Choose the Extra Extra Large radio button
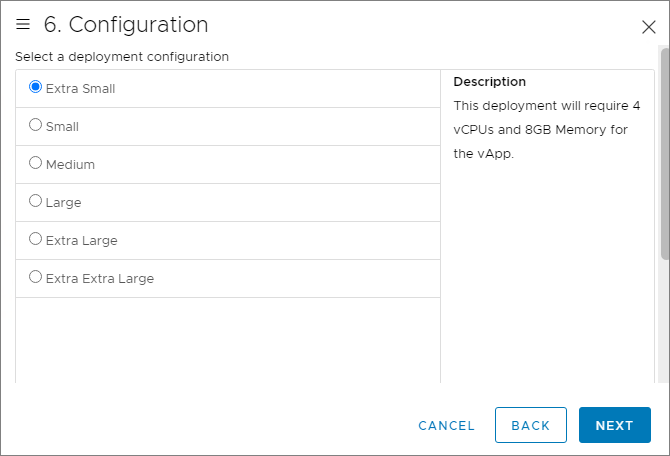 click(x=36, y=277)
